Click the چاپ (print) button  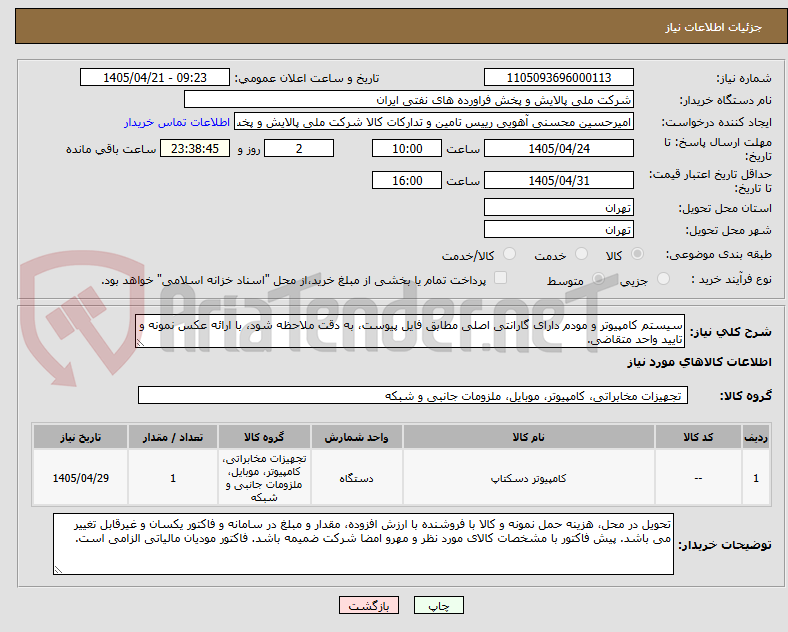point(439,605)
